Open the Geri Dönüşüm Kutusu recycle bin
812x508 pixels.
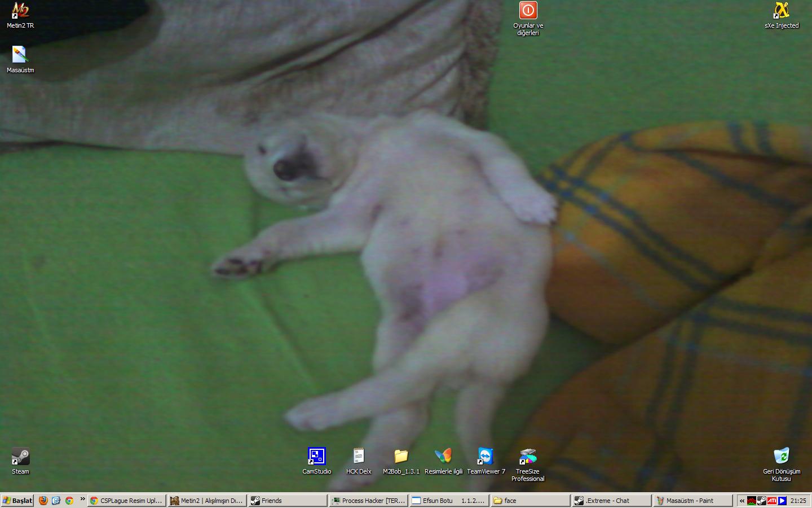click(x=781, y=457)
